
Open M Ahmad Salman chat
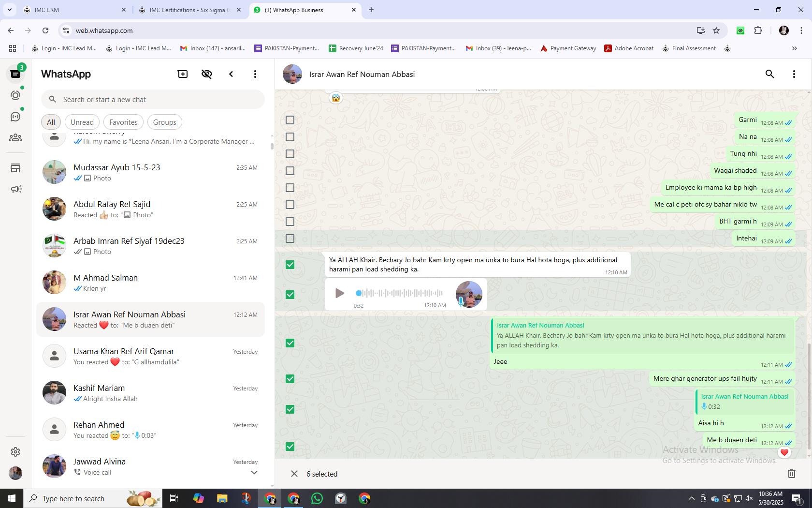click(150, 283)
